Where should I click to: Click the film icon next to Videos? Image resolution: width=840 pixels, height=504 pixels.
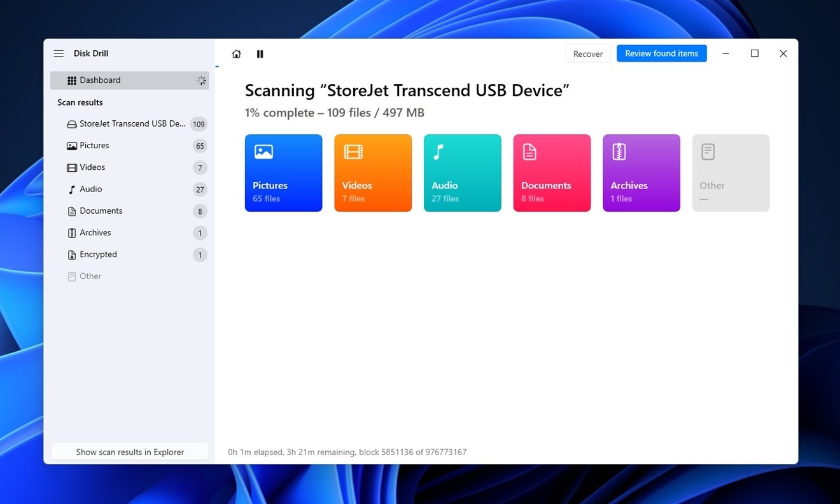(72, 167)
